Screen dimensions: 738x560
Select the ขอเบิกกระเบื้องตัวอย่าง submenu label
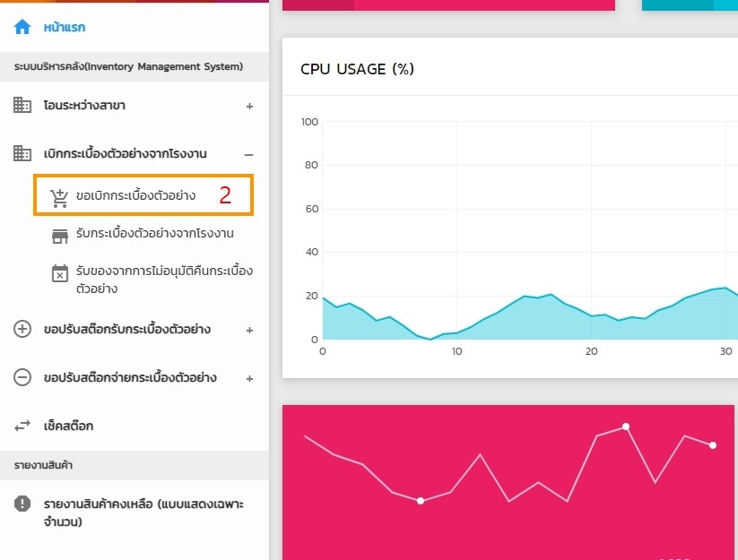135,196
